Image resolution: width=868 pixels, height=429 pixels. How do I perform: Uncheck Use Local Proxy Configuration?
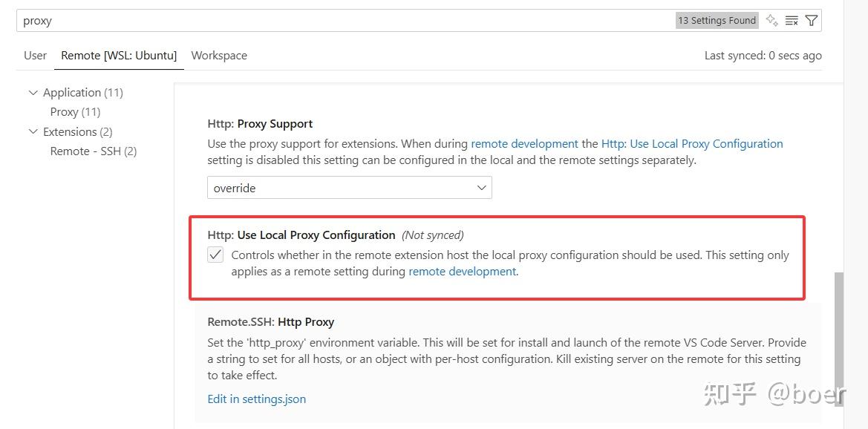215,255
